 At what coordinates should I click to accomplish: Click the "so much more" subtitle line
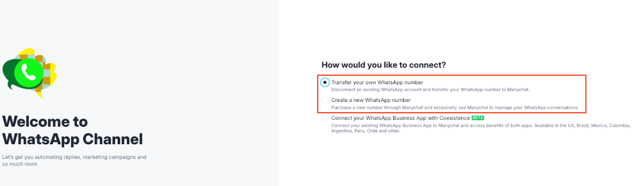point(19,164)
